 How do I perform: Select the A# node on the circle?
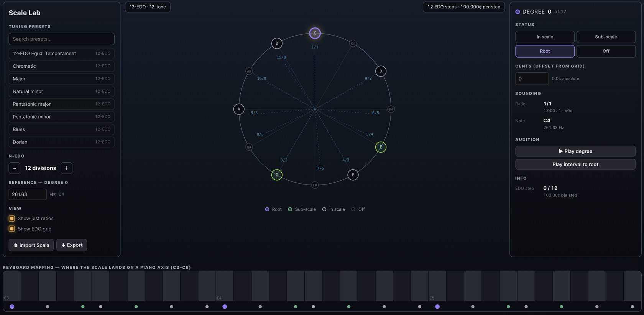click(x=249, y=71)
